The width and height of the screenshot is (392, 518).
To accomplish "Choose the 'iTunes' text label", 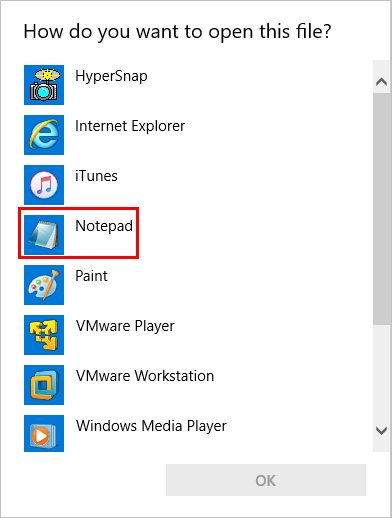I will [96, 176].
